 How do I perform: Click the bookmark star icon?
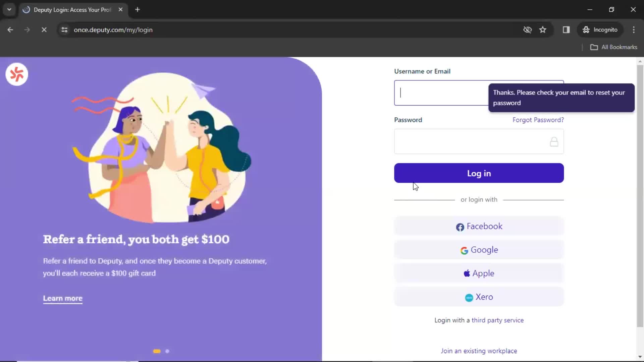tap(543, 29)
